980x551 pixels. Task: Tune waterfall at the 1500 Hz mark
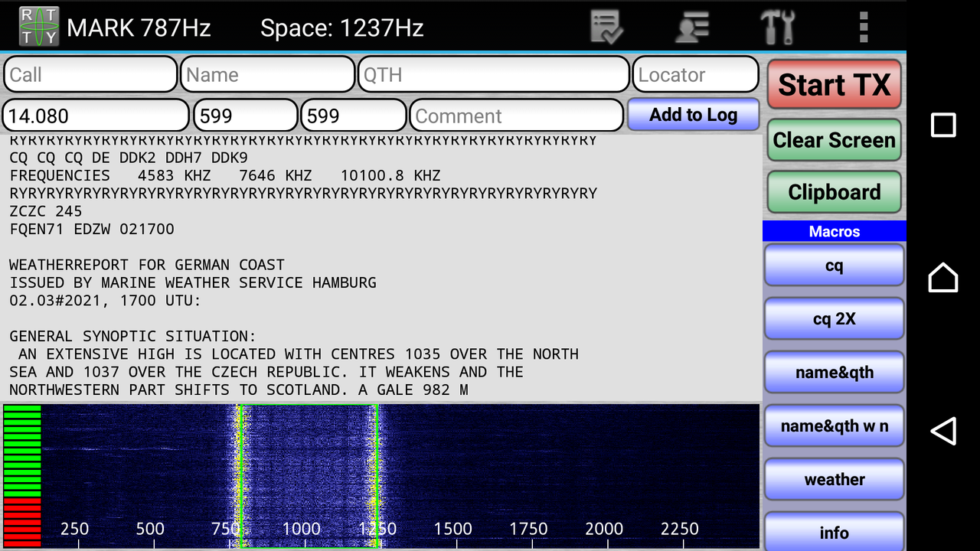(452, 529)
